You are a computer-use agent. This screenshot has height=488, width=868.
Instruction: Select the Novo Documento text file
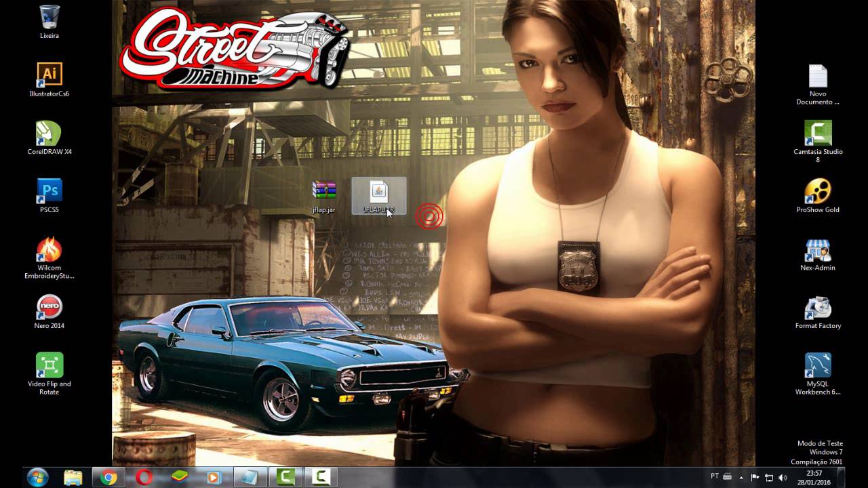click(818, 85)
